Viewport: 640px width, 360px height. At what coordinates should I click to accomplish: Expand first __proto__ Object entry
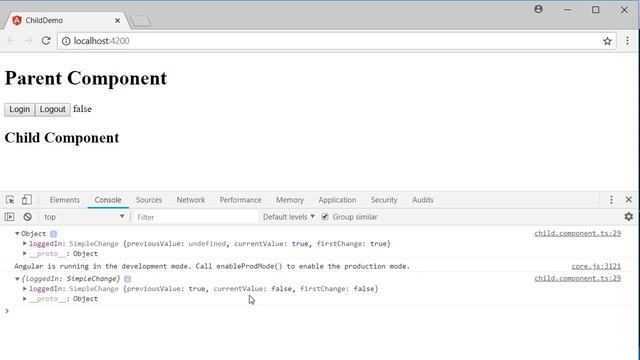click(25, 253)
